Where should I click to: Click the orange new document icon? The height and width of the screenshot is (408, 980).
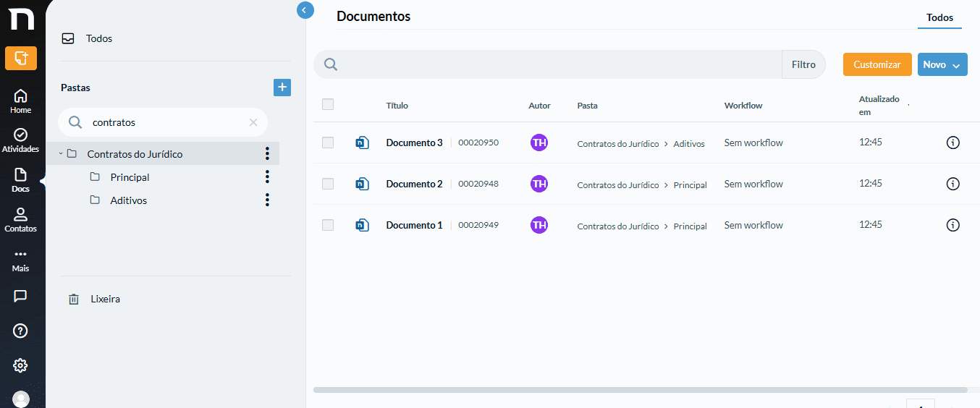tap(20, 58)
